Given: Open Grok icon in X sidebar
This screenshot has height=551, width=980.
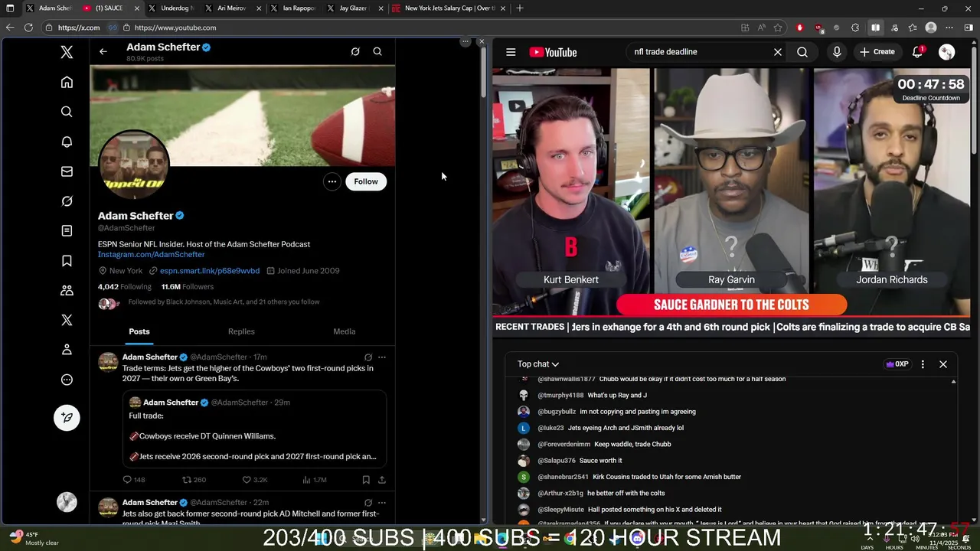Looking at the screenshot, I should point(67,201).
